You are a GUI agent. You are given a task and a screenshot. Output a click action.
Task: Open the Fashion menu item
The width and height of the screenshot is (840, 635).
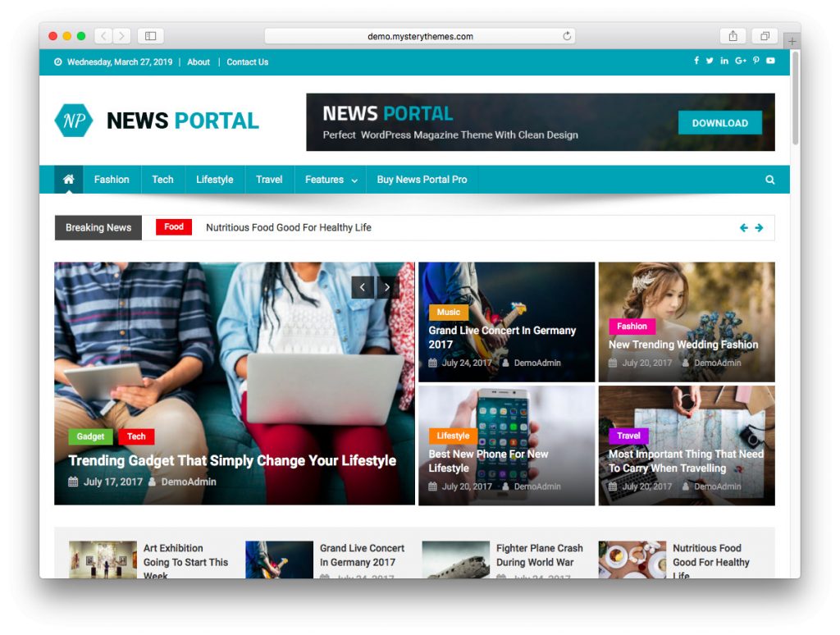point(112,180)
